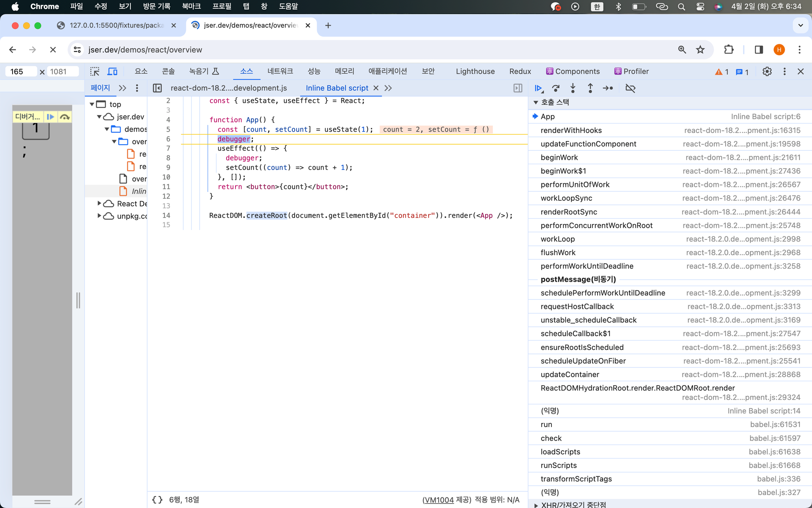Image resolution: width=812 pixels, height=508 pixels.
Task: Open DevTools more options menu
Action: click(784, 72)
